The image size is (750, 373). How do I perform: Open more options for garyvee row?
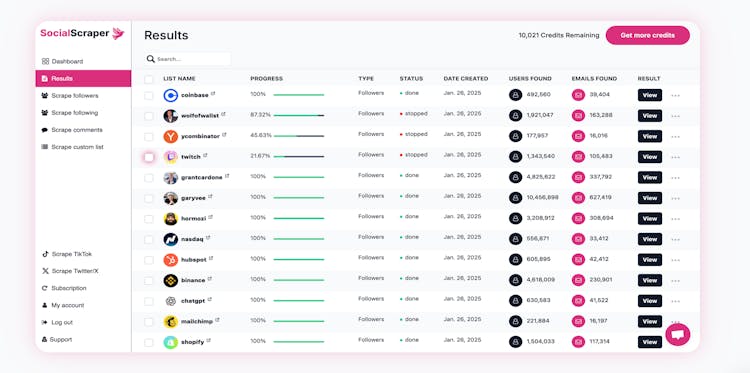[x=675, y=198]
